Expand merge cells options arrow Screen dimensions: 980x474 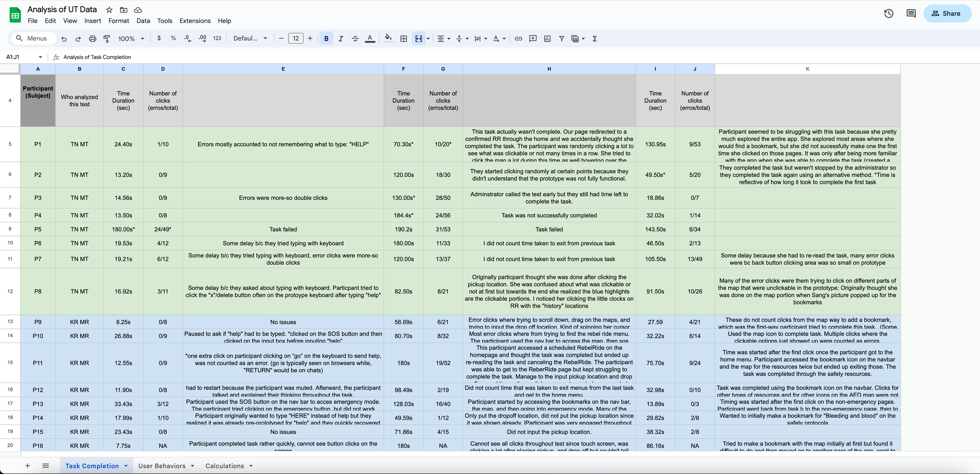[x=428, y=39]
